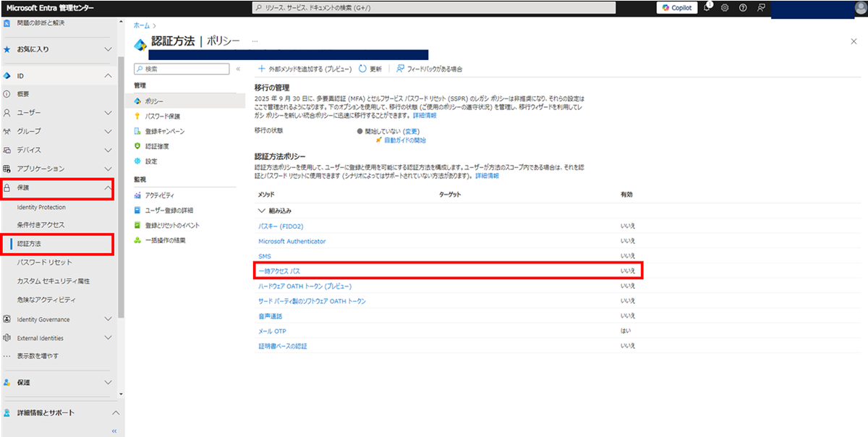868x437 pixels.
Task: Open 一時アクセス パス method
Action: click(279, 271)
